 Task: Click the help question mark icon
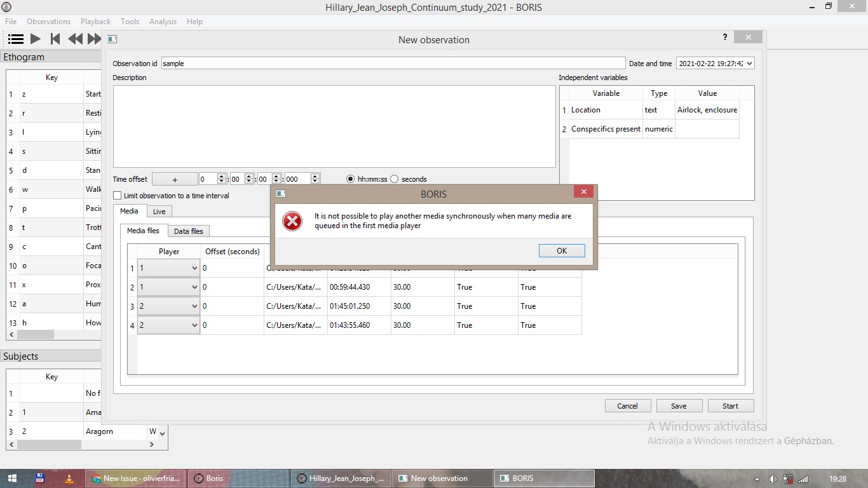point(724,37)
